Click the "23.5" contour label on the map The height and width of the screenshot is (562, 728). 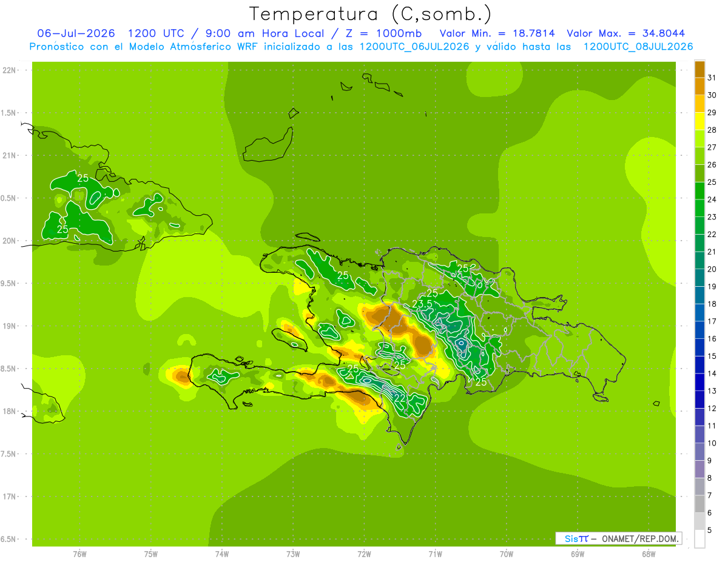pos(422,304)
